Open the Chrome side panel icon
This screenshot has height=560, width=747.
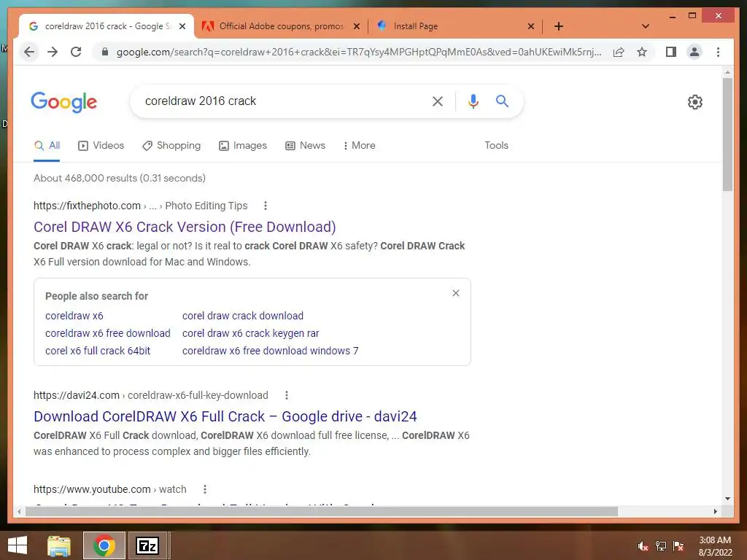tap(671, 52)
